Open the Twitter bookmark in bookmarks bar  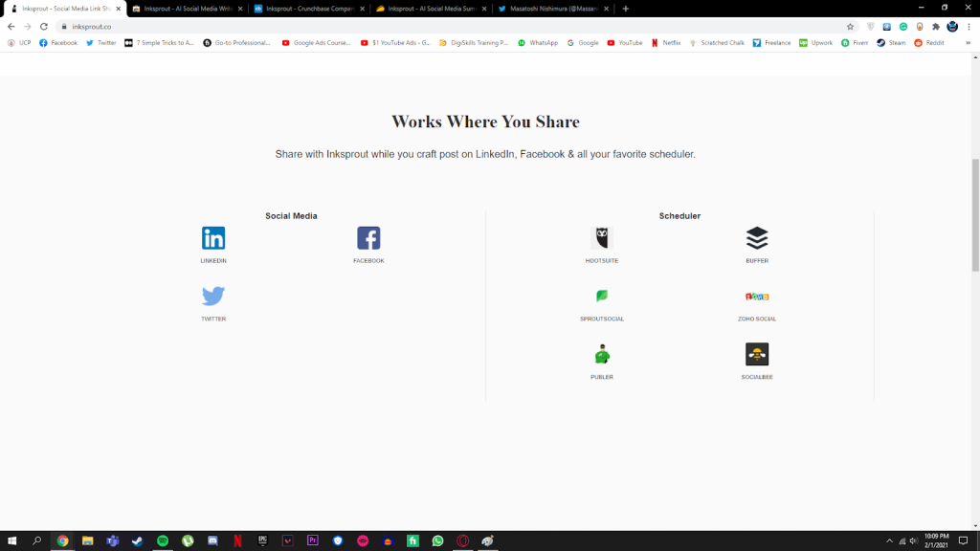pos(100,43)
